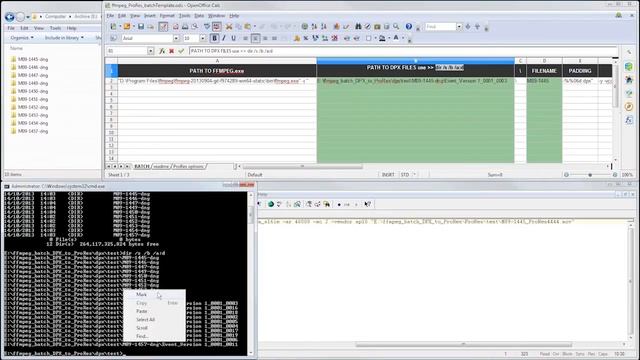Open the Font Name dropdown showing Arial

pyautogui.click(x=176, y=38)
